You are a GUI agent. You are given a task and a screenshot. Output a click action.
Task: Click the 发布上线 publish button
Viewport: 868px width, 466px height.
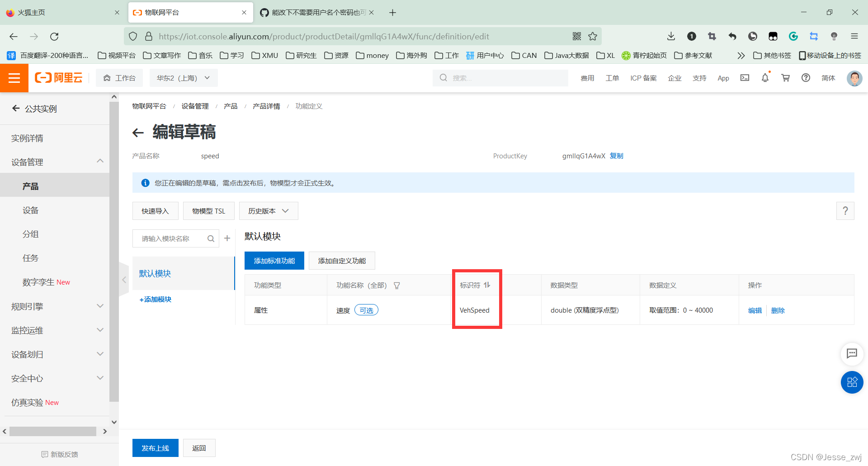click(155, 447)
